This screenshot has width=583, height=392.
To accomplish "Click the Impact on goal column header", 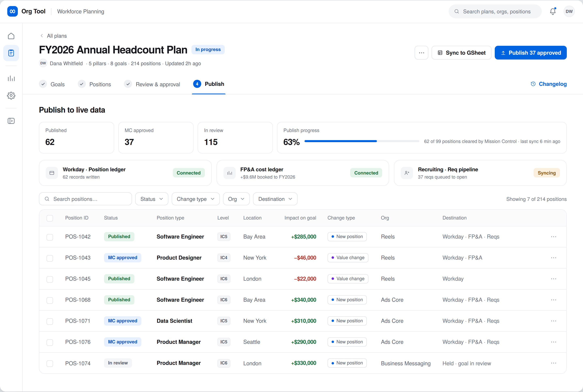I will (x=300, y=218).
